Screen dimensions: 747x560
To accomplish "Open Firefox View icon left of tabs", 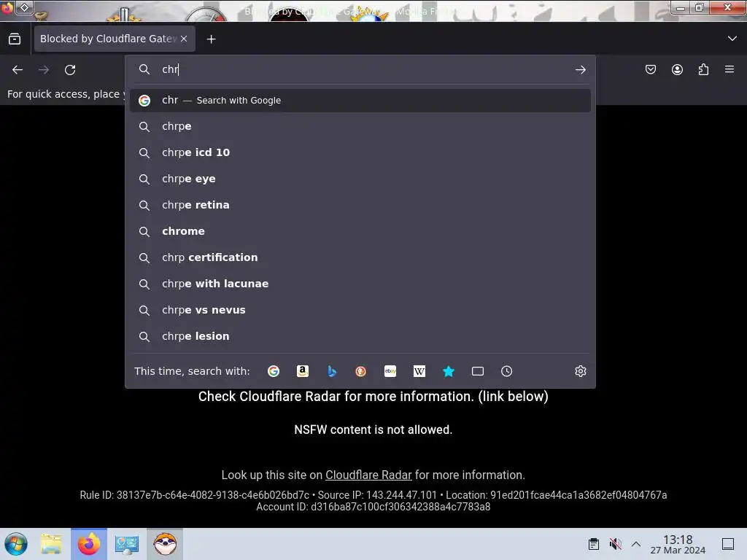I will [x=15, y=39].
